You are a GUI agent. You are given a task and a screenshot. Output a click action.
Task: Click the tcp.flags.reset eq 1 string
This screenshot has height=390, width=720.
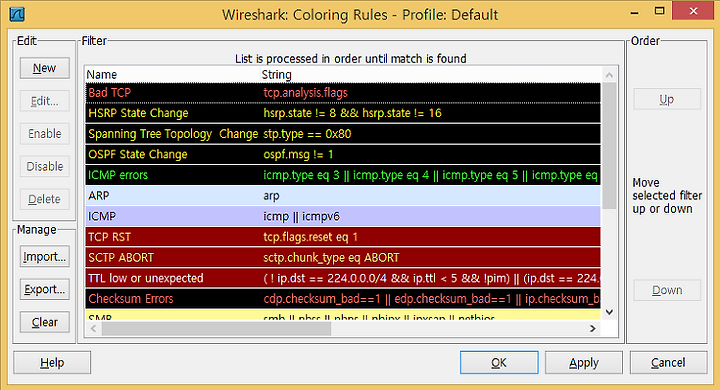[x=310, y=237]
